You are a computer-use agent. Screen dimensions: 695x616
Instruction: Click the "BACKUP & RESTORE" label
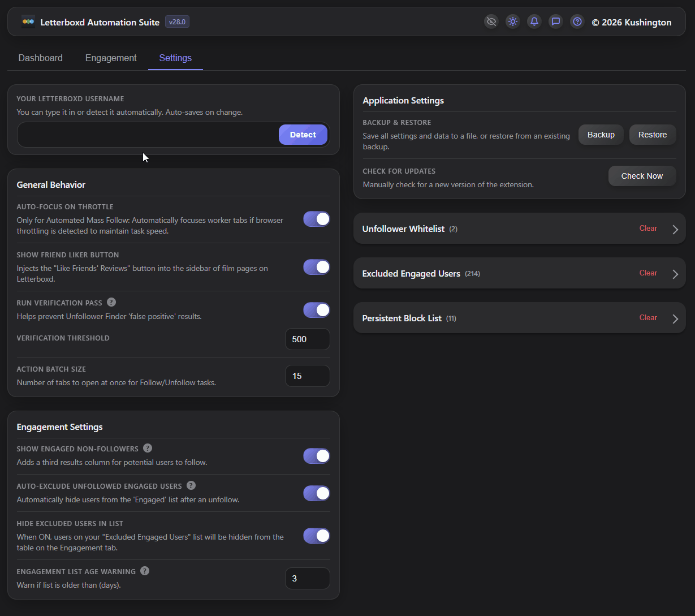pyautogui.click(x=397, y=123)
